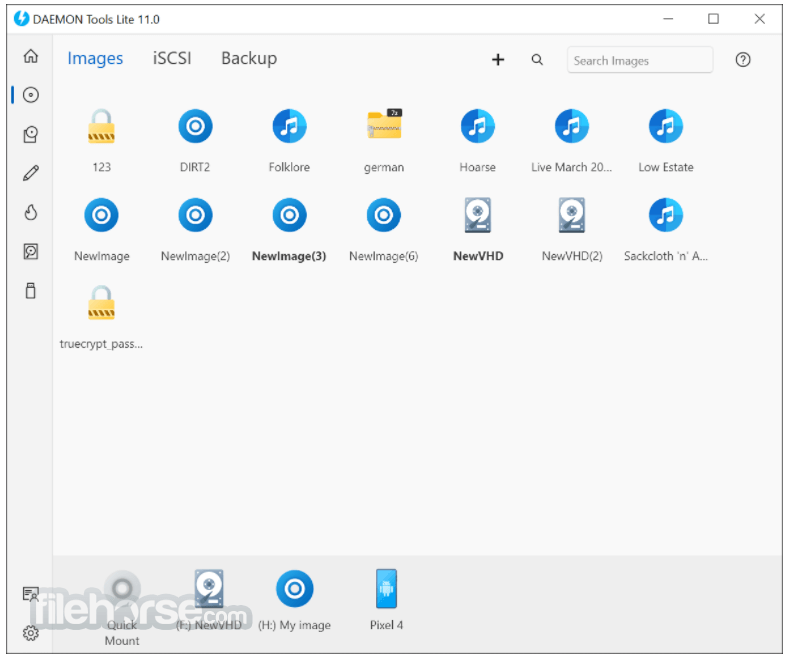The image size is (788, 660).
Task: Select the NewVHD hard disk image
Action: pos(477,230)
